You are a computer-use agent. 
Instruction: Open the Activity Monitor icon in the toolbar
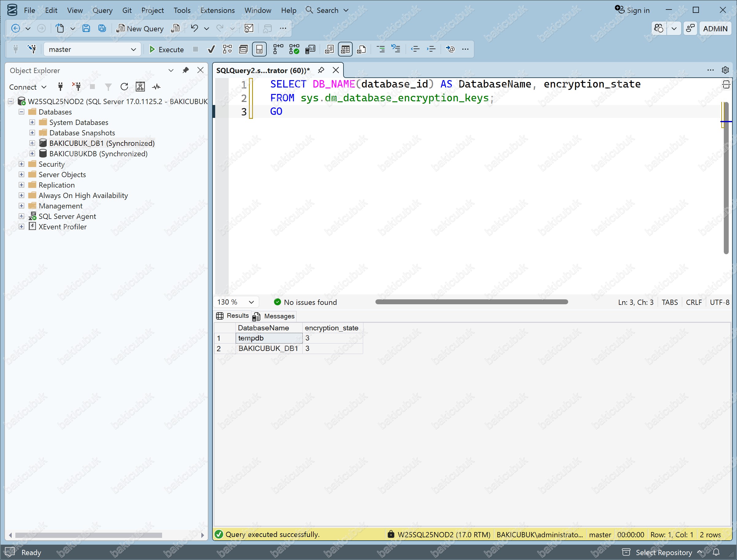(x=249, y=29)
